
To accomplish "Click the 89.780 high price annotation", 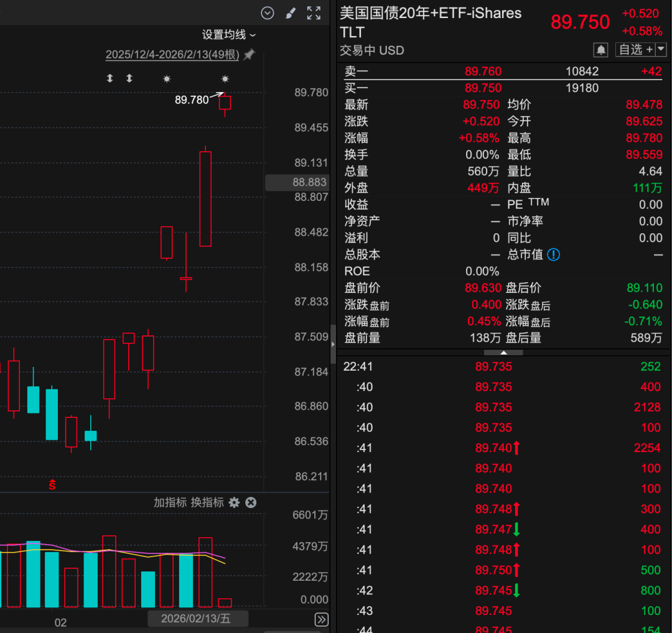I will 192,99.
